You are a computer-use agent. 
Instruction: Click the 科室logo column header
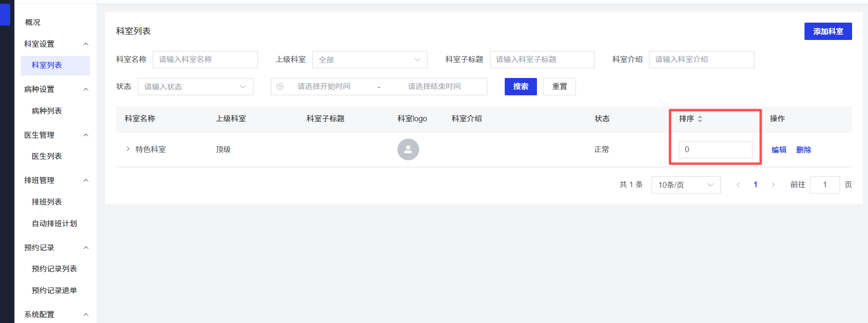click(x=412, y=119)
